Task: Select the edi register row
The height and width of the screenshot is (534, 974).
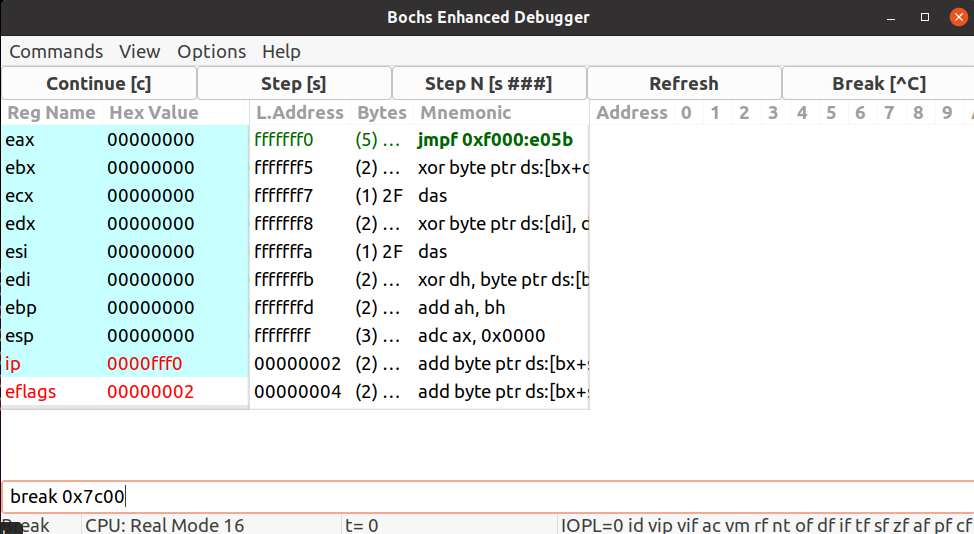Action: tap(125, 279)
